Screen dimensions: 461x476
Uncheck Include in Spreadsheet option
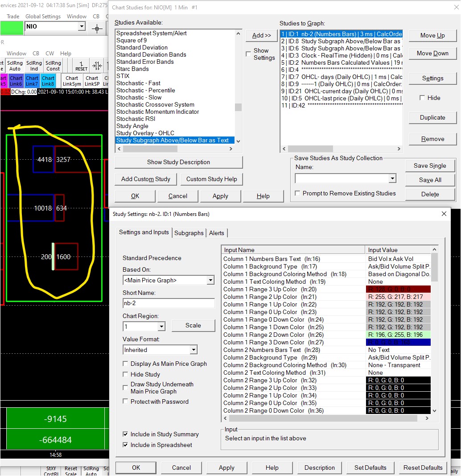(126, 445)
